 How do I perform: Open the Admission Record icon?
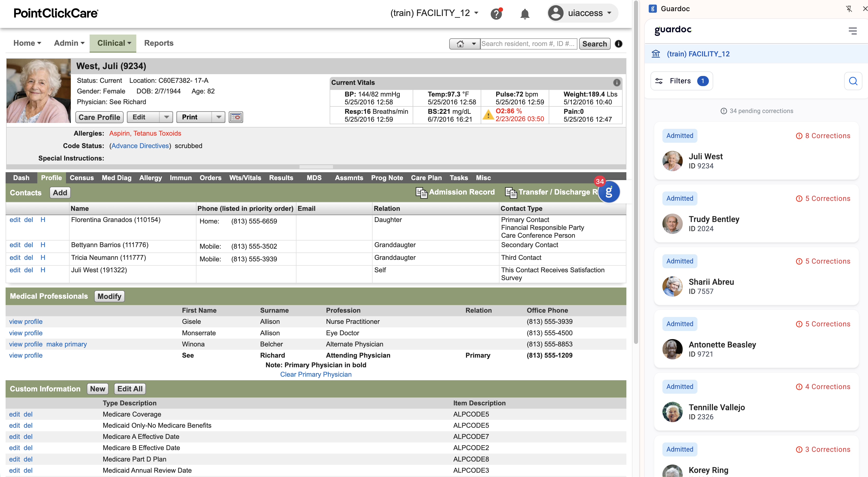click(x=421, y=192)
